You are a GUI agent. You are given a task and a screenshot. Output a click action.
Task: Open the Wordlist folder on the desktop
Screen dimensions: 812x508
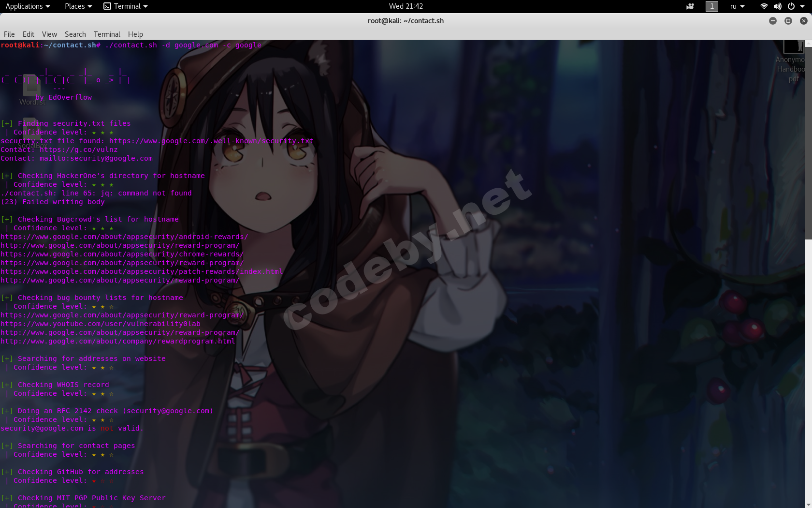(x=31, y=87)
